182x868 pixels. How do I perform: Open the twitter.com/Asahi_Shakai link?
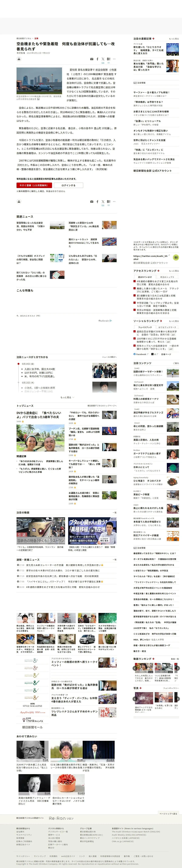150,257
